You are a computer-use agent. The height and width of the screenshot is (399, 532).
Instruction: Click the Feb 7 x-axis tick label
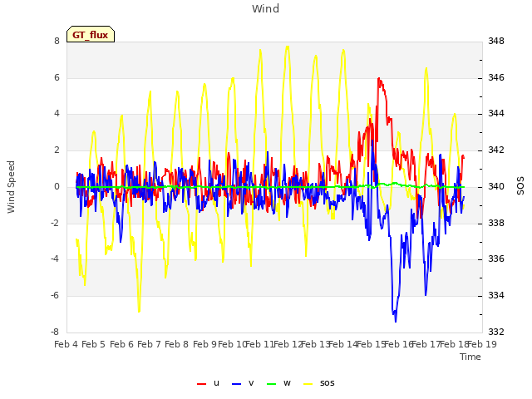(x=149, y=344)
